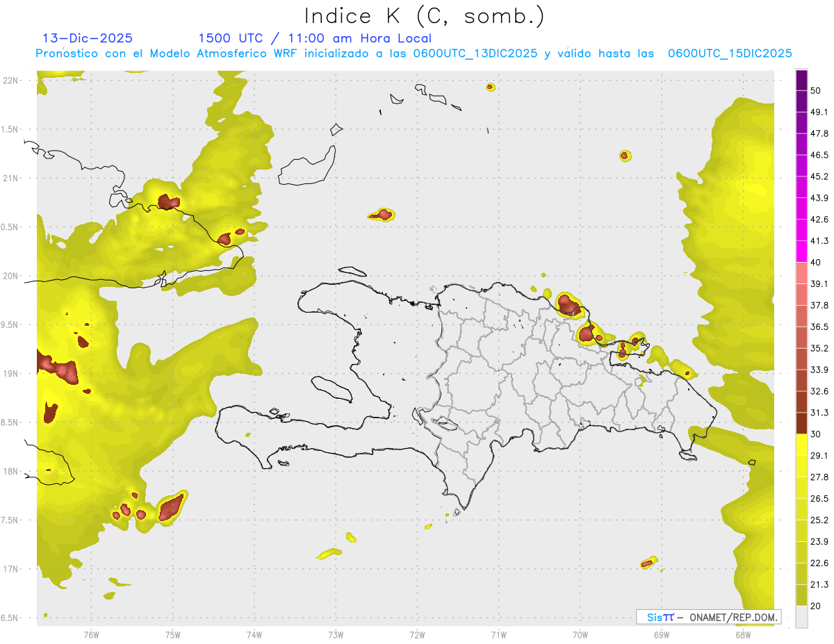Image resolution: width=834 pixels, height=644 pixels.
Task: Click the colorbar value 36.5
Action: pos(819,327)
